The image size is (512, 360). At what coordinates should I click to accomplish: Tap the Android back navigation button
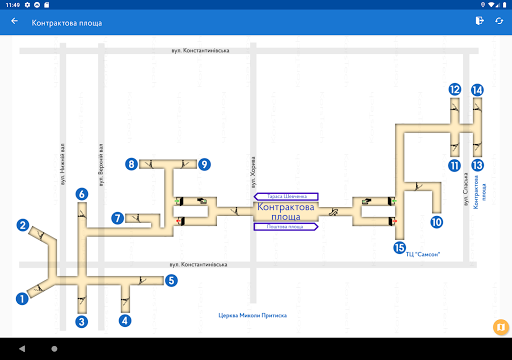click(x=22, y=349)
